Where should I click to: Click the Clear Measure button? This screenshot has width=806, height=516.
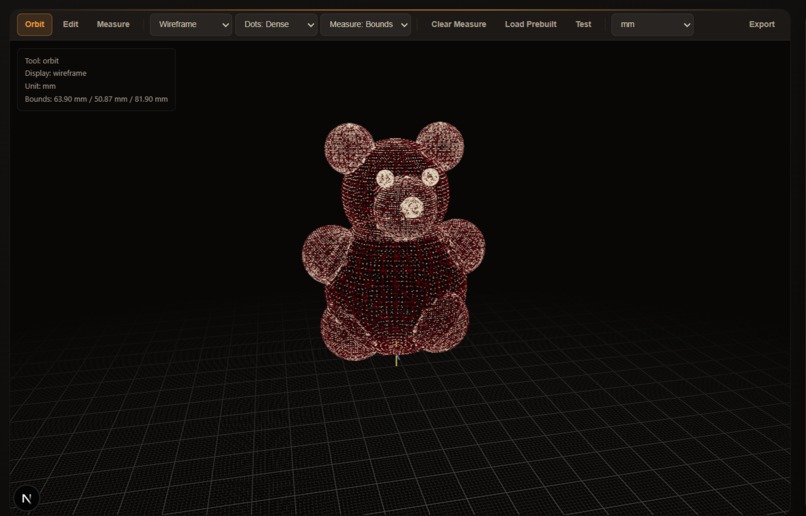[x=459, y=25]
